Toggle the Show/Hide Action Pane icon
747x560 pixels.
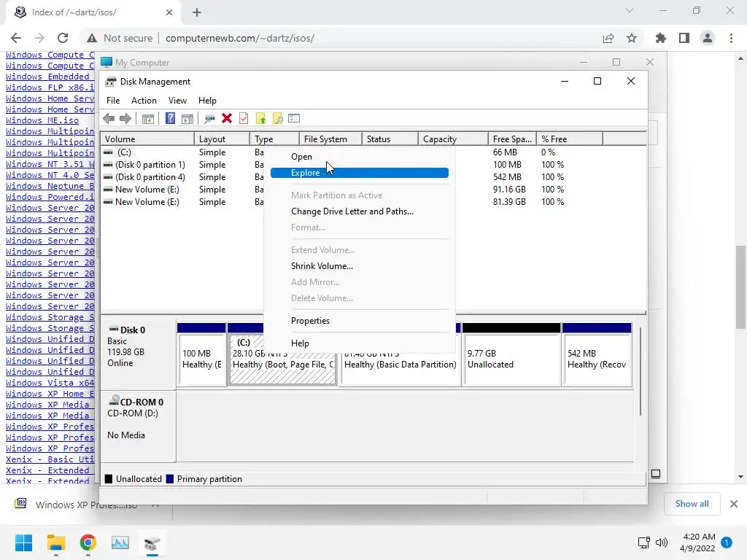coord(187,119)
